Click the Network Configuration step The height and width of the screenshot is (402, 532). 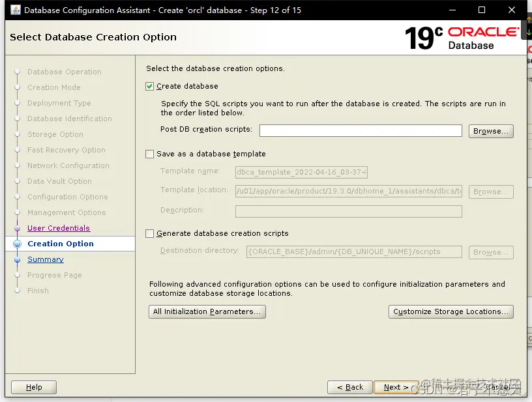68,165
